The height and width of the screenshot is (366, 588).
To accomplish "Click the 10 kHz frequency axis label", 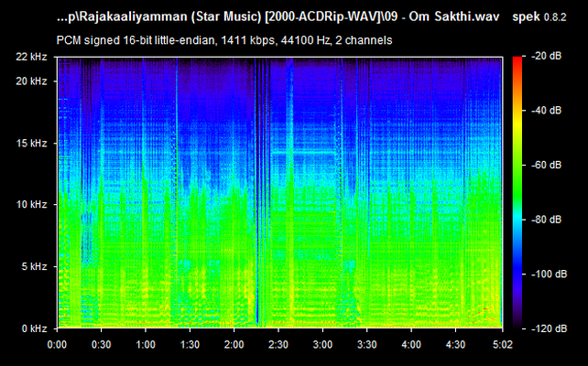I will pyautogui.click(x=31, y=205).
